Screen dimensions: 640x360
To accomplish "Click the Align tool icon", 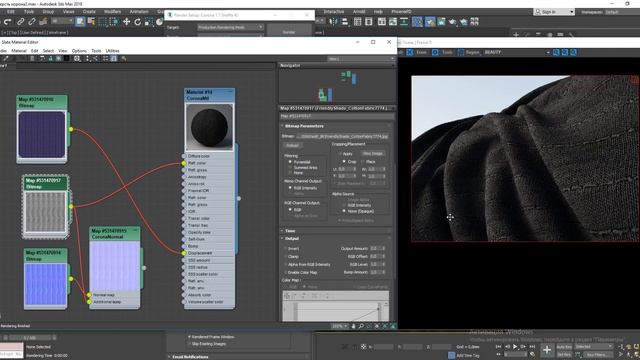I will click(344, 22).
